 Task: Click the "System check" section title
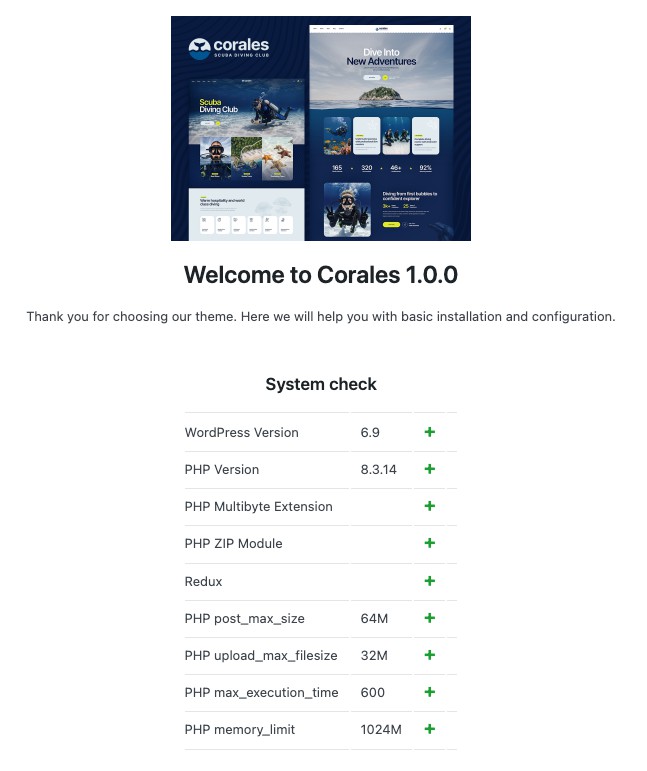click(x=320, y=384)
